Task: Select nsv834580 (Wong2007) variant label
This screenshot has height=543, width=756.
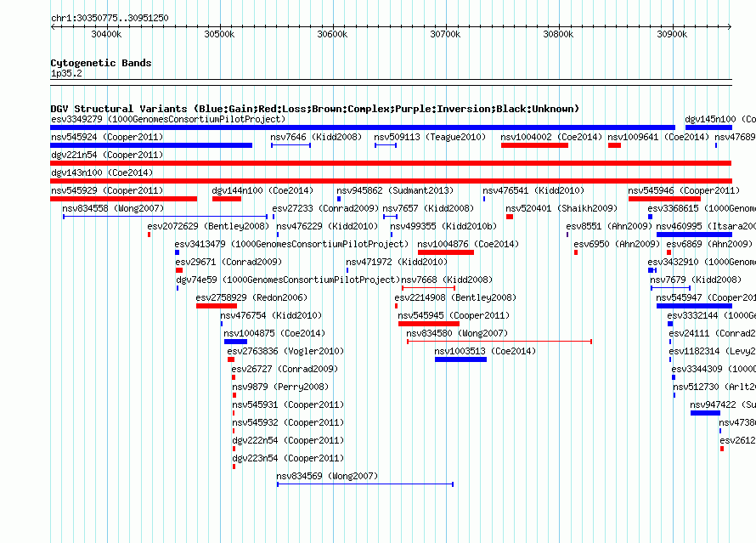Action: [x=457, y=333]
